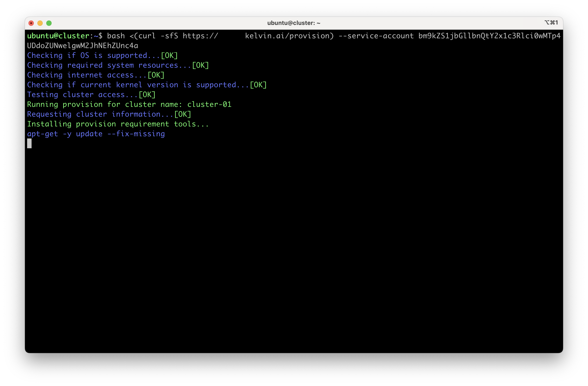
Task: Click the [OK] after Requesting cluster information
Action: click(x=183, y=114)
